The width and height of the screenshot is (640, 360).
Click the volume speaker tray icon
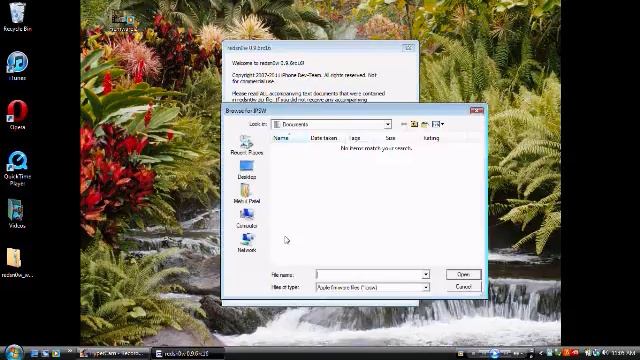click(x=605, y=353)
